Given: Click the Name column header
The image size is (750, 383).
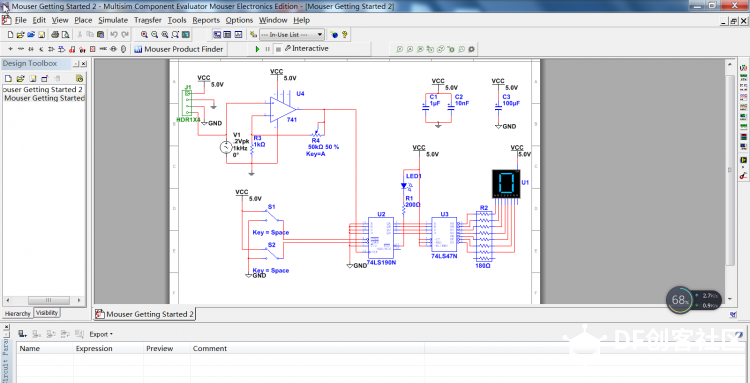Looking at the screenshot, I should point(44,349).
